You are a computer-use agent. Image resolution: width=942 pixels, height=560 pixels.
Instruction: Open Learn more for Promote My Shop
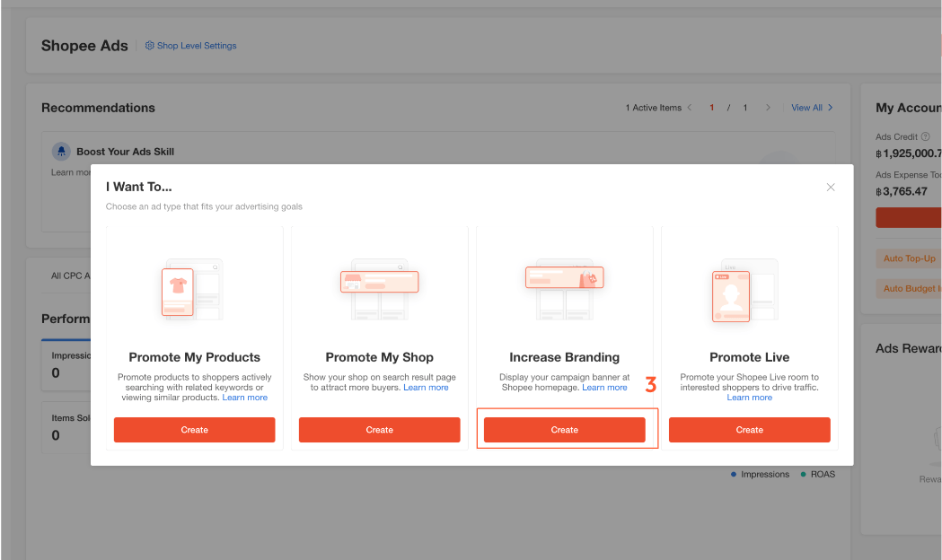pyautogui.click(x=426, y=388)
